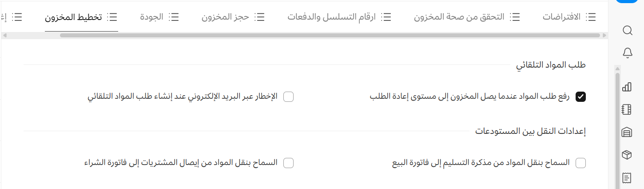Open the box package icon in sidebar
644x189 pixels.
pyautogui.click(x=627, y=155)
